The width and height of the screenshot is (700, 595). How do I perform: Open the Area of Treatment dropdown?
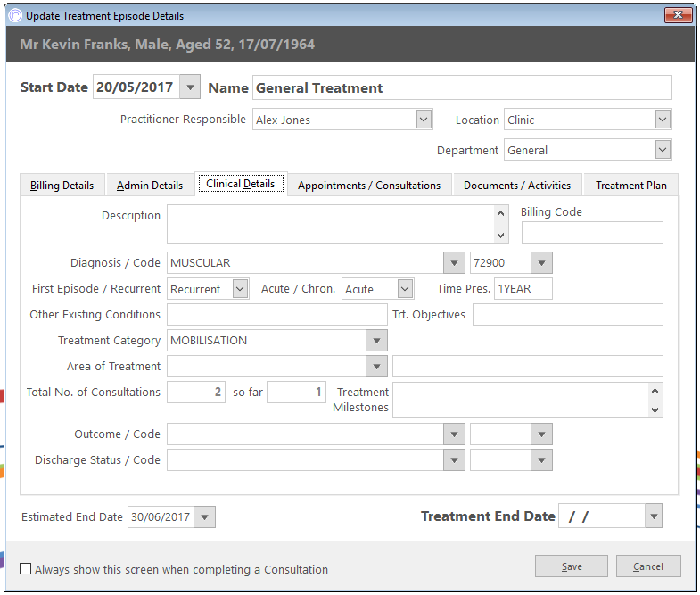coord(376,367)
